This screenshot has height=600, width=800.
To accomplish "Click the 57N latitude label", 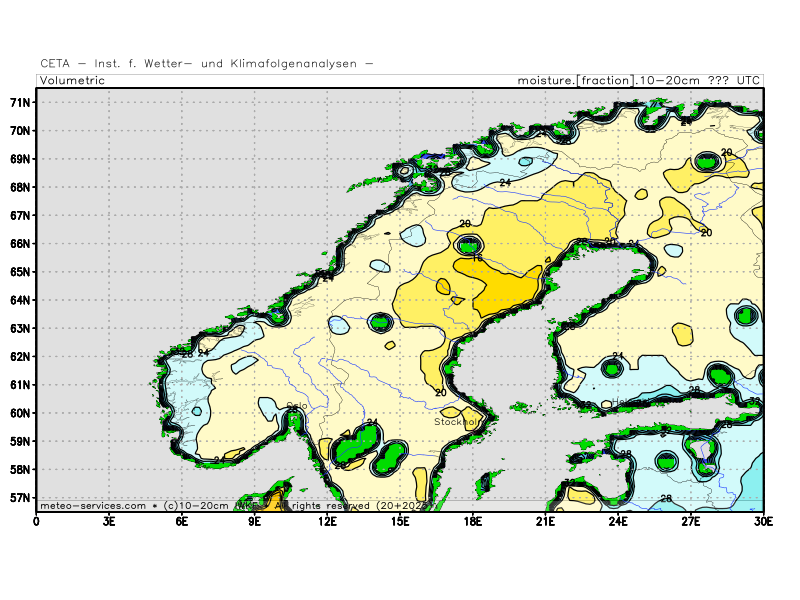I will (x=20, y=497).
